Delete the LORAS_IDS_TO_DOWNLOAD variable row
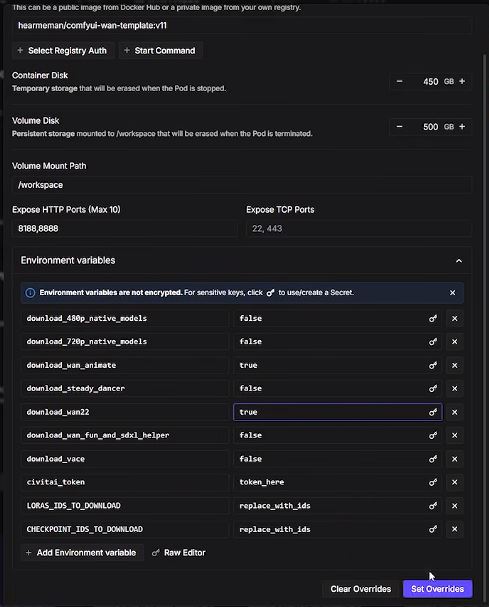This screenshot has width=489, height=607. point(455,506)
